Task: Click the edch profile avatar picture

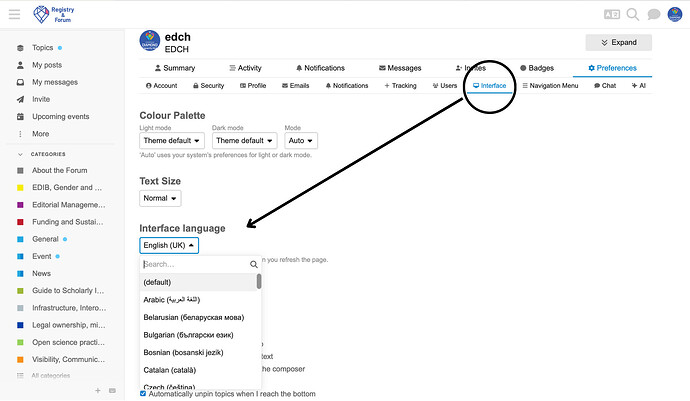Action: coord(150,40)
